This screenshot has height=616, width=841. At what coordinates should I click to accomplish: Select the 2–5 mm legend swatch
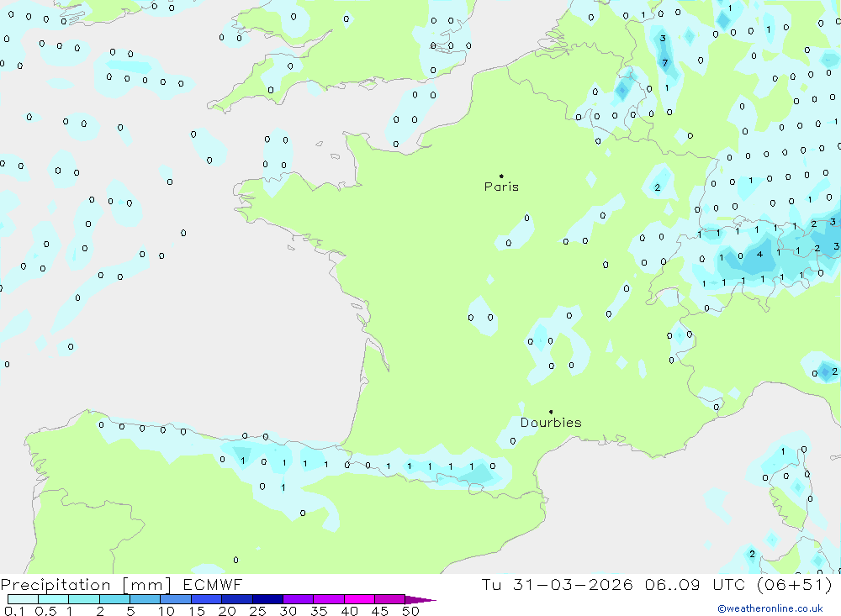click(114, 599)
